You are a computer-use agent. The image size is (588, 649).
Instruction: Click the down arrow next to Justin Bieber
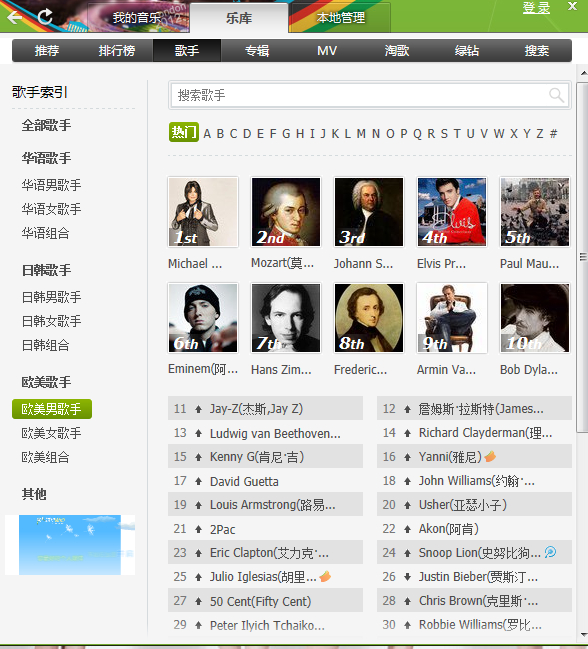408,577
